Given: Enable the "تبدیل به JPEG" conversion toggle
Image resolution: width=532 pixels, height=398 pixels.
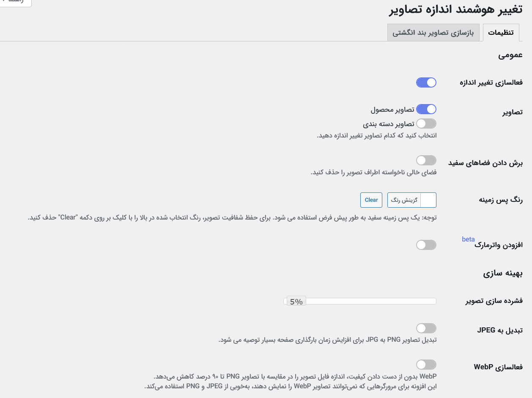Looking at the screenshot, I should coord(426,328).
